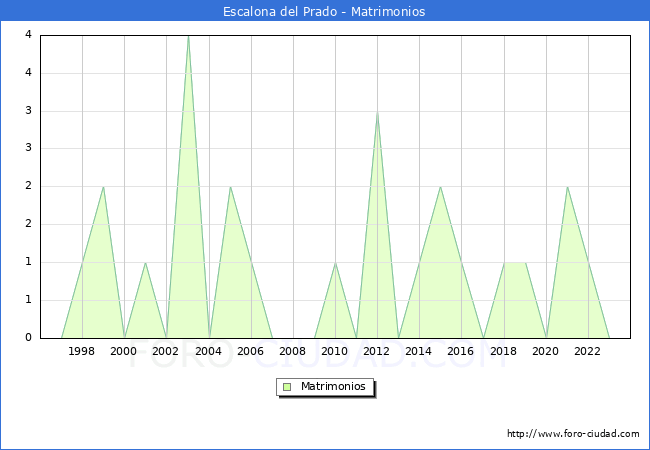Viewport: 650px width, 450px height.
Task: Click the green Matrimonios legend swatch
Action: [x=287, y=386]
